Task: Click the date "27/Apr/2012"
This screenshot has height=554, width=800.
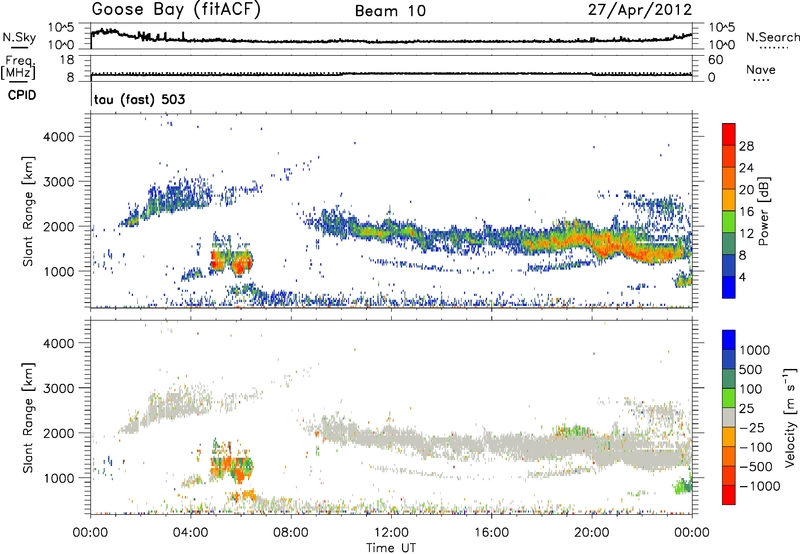Action: pos(640,10)
